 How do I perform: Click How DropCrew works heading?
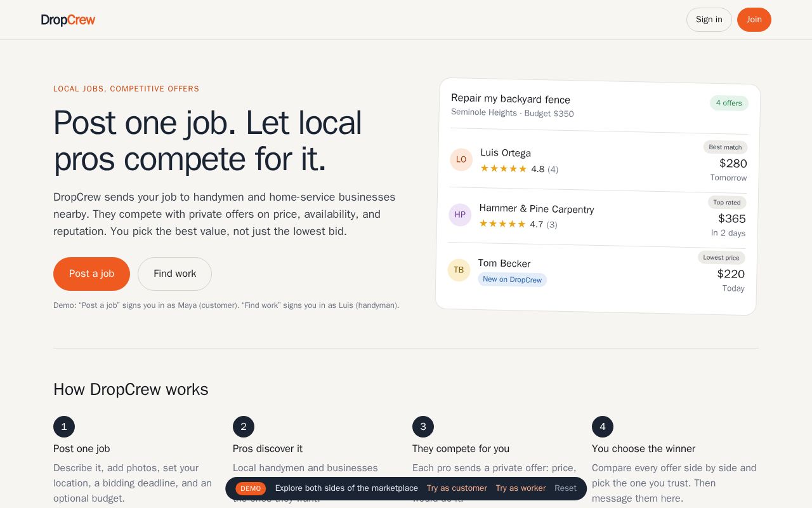click(x=131, y=389)
